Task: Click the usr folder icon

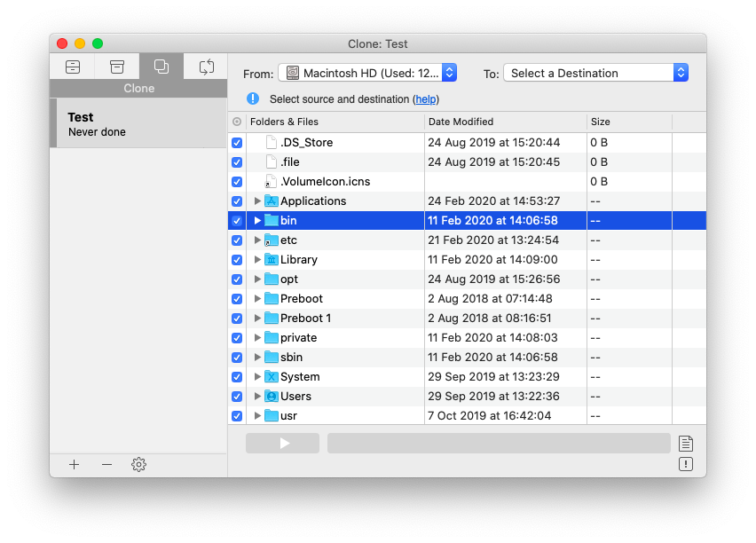Action: click(x=272, y=416)
